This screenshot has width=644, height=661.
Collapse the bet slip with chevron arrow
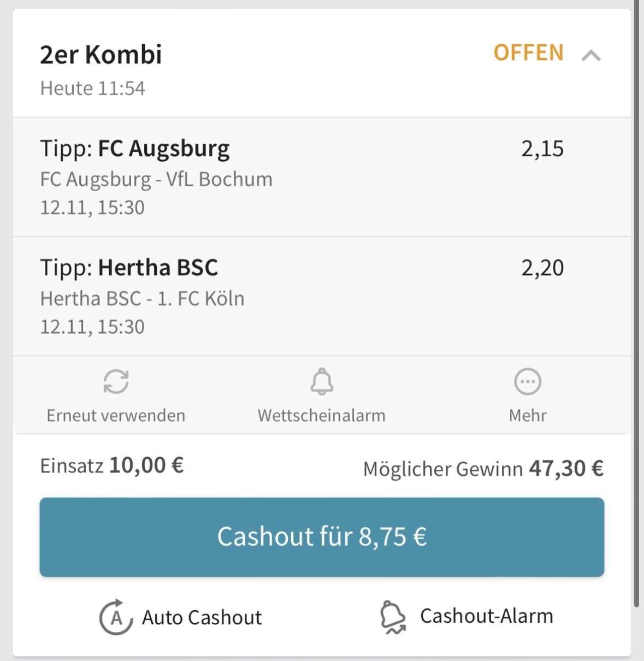click(591, 56)
